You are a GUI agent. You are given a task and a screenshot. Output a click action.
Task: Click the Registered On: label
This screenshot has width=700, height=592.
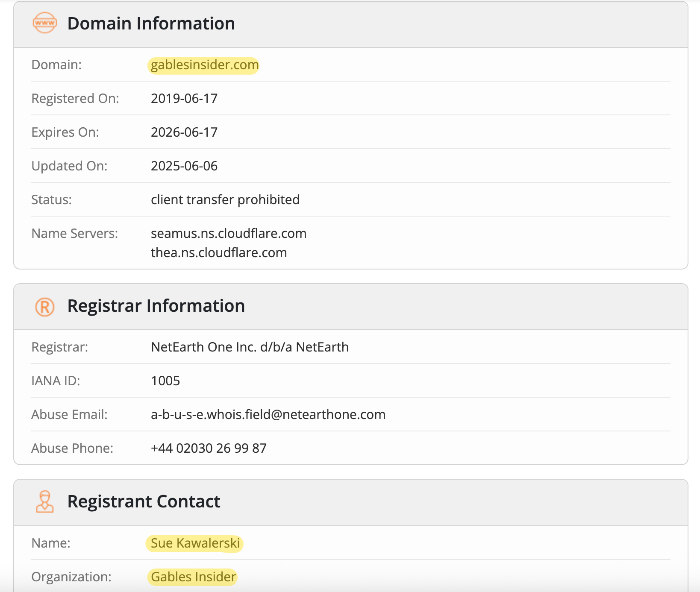(75, 99)
